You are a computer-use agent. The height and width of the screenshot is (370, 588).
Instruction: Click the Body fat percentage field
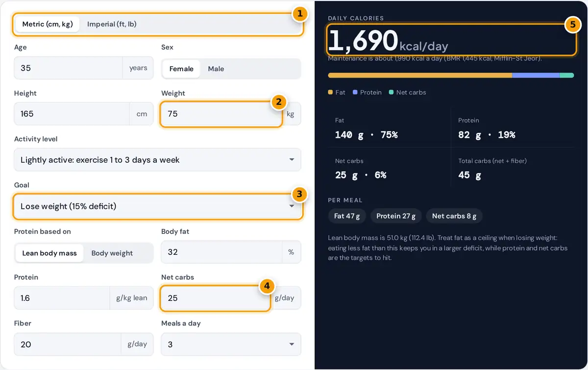coord(221,252)
